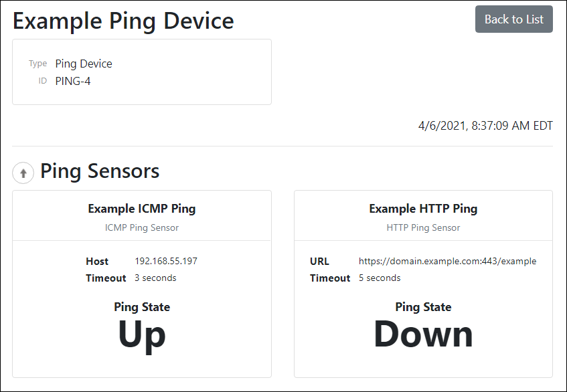Click the Up ping state value
This screenshot has height=392, width=567.
142,335
